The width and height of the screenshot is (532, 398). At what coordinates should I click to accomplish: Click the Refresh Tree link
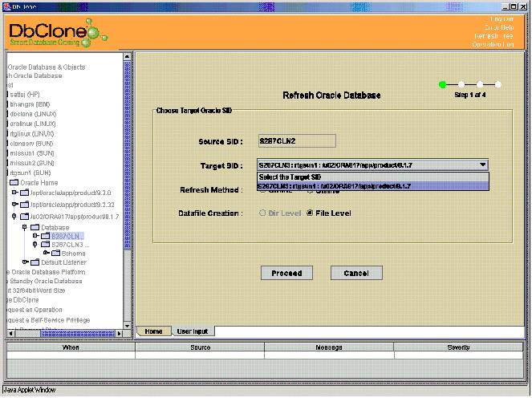(x=494, y=36)
